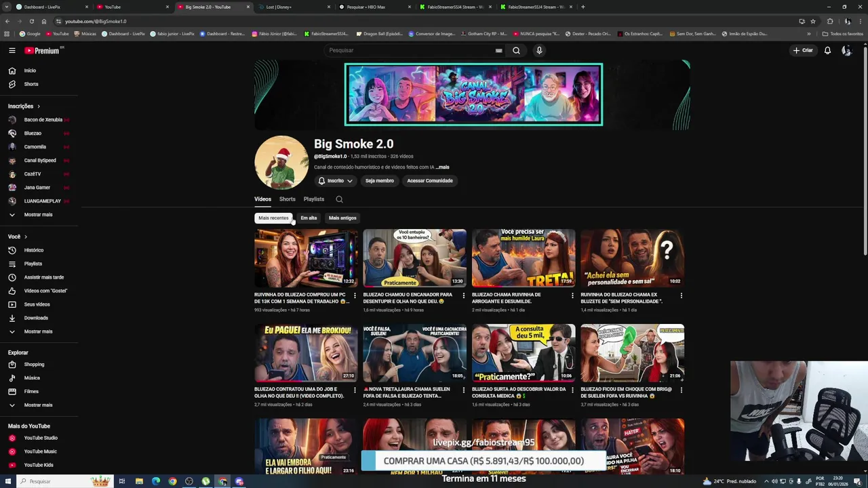868x488 pixels.
Task: Open the Inscrito notification dropdown
Action: [336, 181]
